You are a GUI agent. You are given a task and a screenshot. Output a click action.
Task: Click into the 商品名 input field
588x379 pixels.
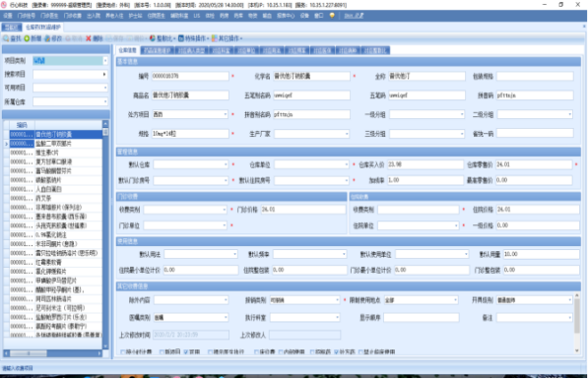pyautogui.click(x=190, y=95)
